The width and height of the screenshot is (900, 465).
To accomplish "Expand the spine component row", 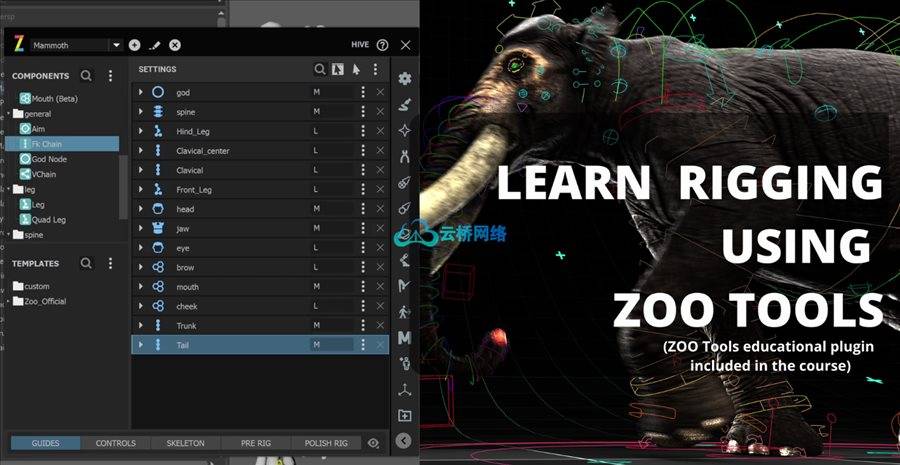I will click(x=141, y=111).
